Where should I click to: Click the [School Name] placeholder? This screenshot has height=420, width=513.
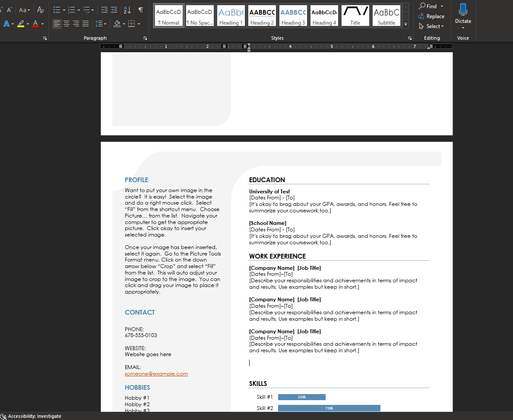(x=268, y=223)
